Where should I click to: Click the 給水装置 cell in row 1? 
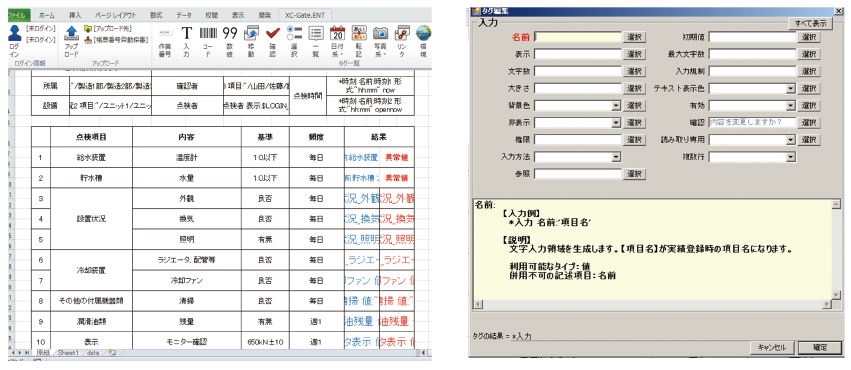tap(91, 158)
